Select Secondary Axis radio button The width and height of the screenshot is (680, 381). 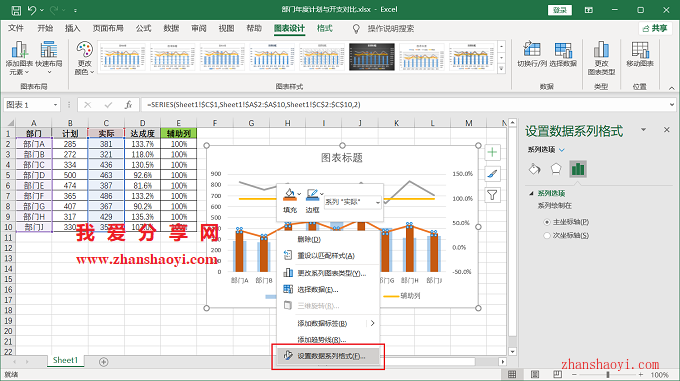[x=547, y=235]
